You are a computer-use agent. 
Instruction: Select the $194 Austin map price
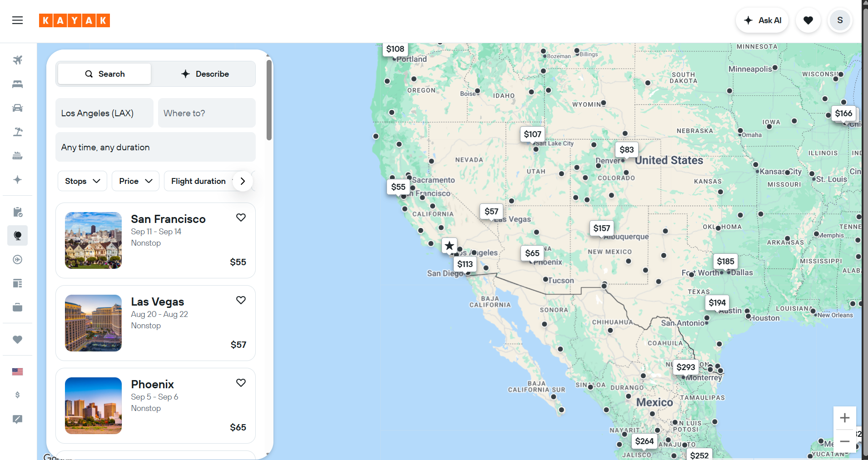[x=717, y=303]
